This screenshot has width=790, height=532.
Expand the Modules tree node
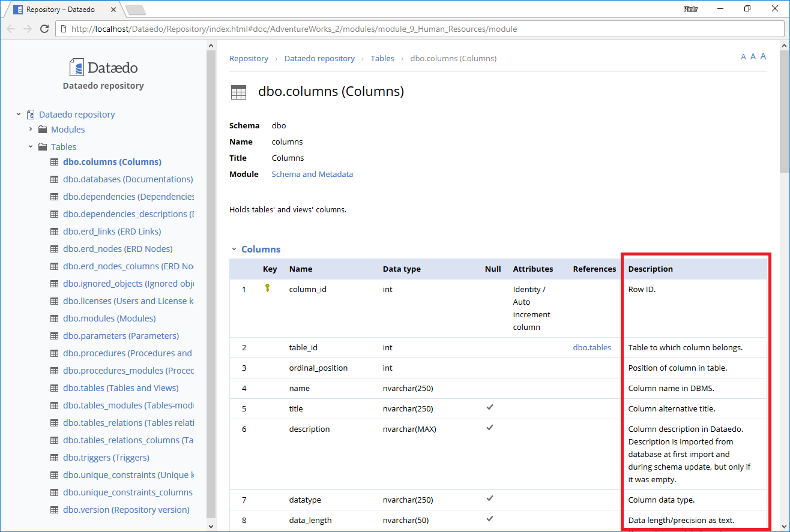[x=31, y=130]
